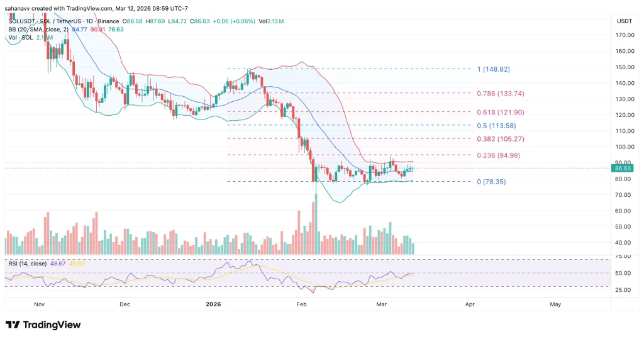Click the Nov marker on the time axis
The width and height of the screenshot is (644, 339).
coord(39,303)
